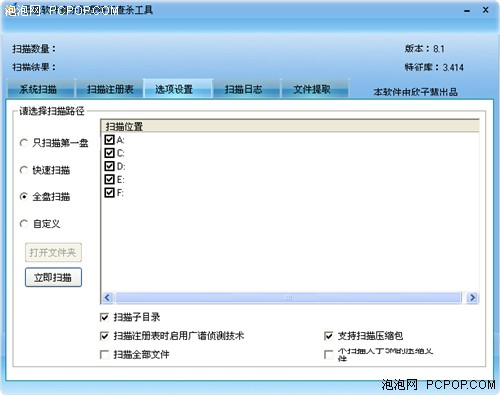Select the 选项设置 tab
500x395 pixels.
178,89
